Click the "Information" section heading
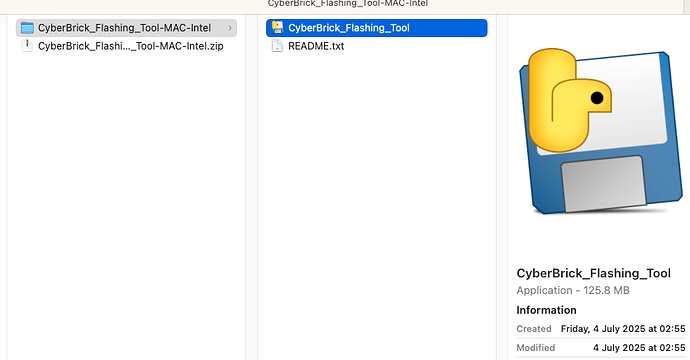Viewport: 690px width, 360px height. pos(546,310)
